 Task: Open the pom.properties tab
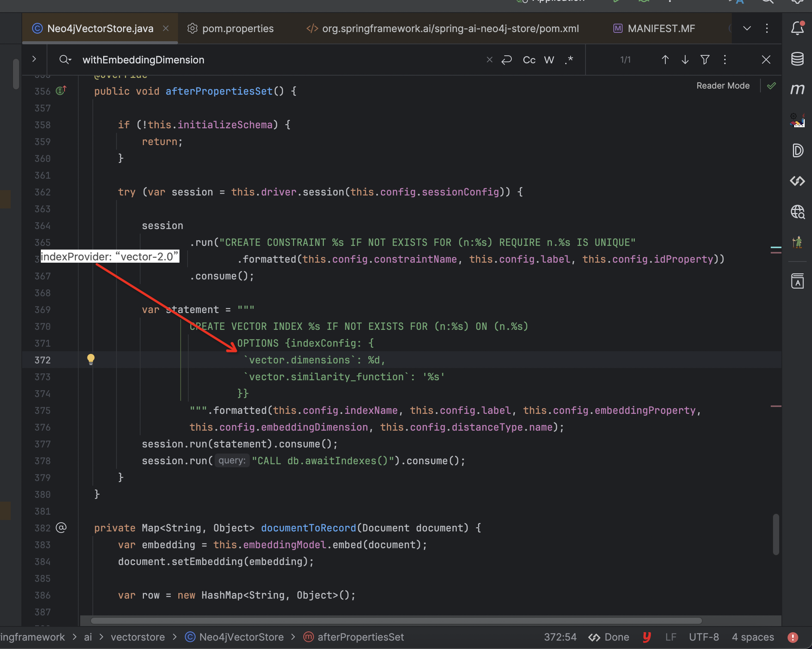(x=231, y=29)
